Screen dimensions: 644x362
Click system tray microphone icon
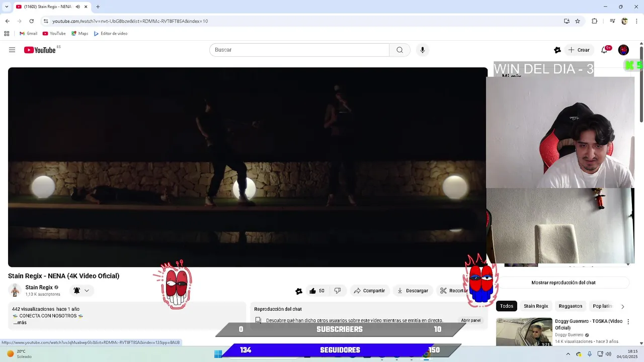click(x=590, y=354)
